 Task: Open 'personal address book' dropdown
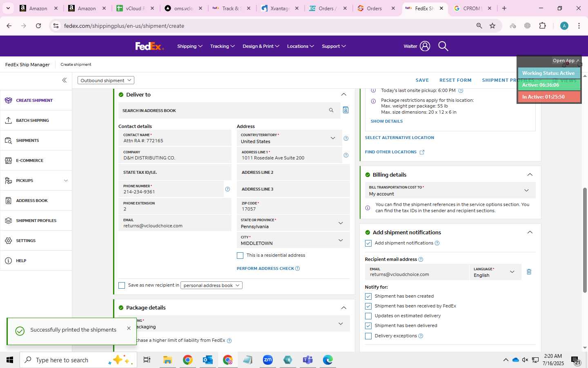click(212, 285)
